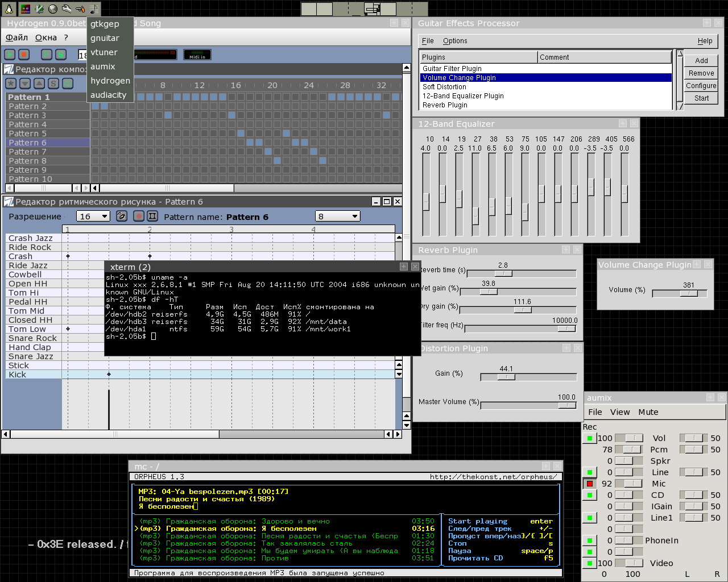Click the music note launcher icon
The height and width of the screenshot is (582, 728).
point(94,9)
